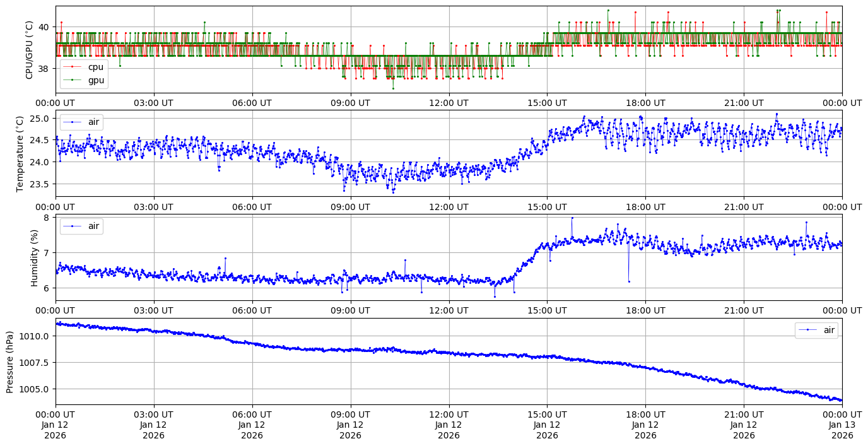Click 03:00 UT label under Temperature plot
Screen dimensions: 868x446
pos(154,206)
